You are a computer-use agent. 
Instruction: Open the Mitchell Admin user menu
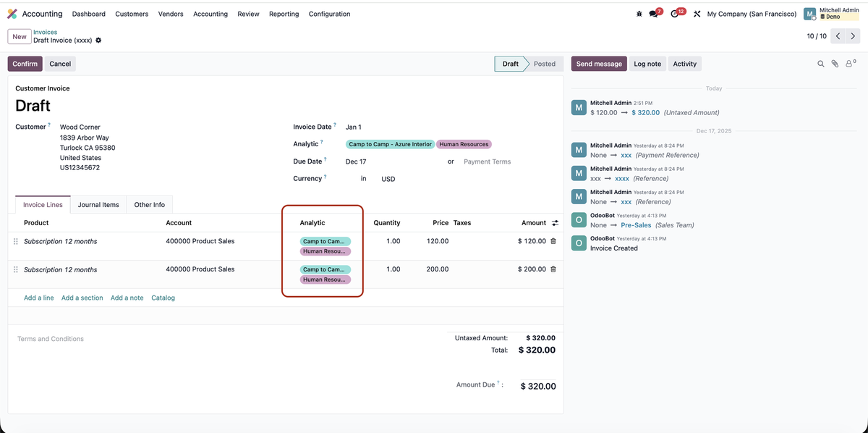[832, 14]
